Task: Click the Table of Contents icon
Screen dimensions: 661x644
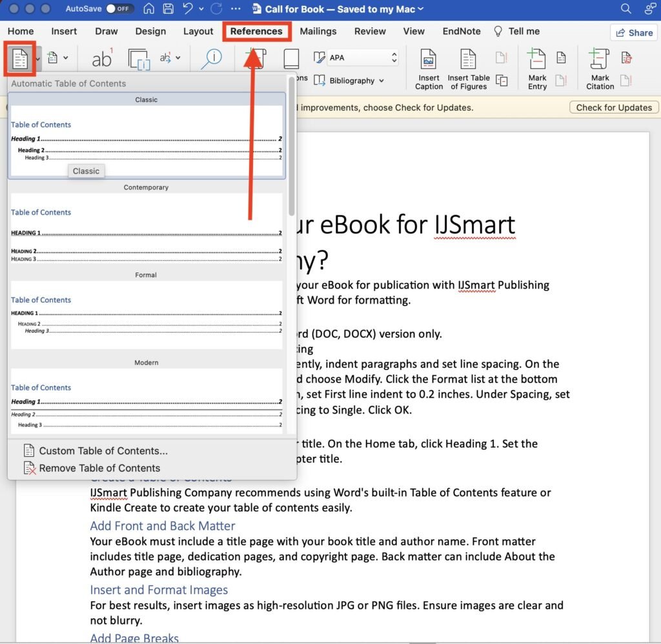Action: click(x=19, y=59)
